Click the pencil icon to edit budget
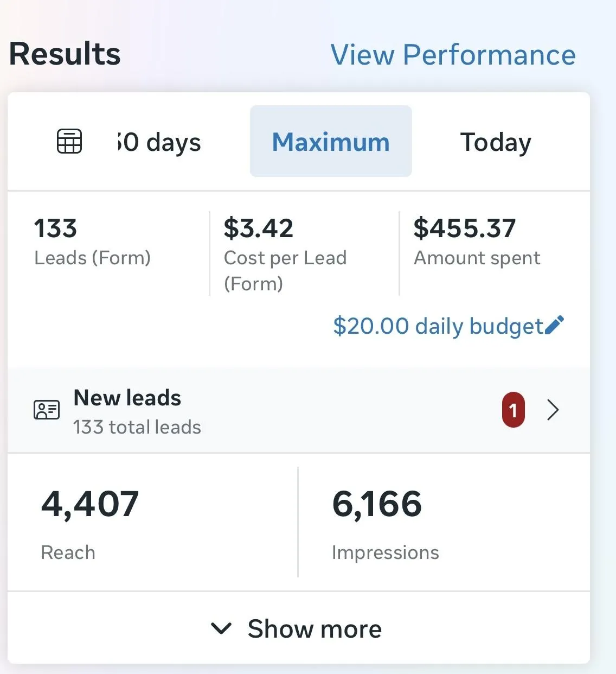This screenshot has width=616, height=674. (x=554, y=325)
